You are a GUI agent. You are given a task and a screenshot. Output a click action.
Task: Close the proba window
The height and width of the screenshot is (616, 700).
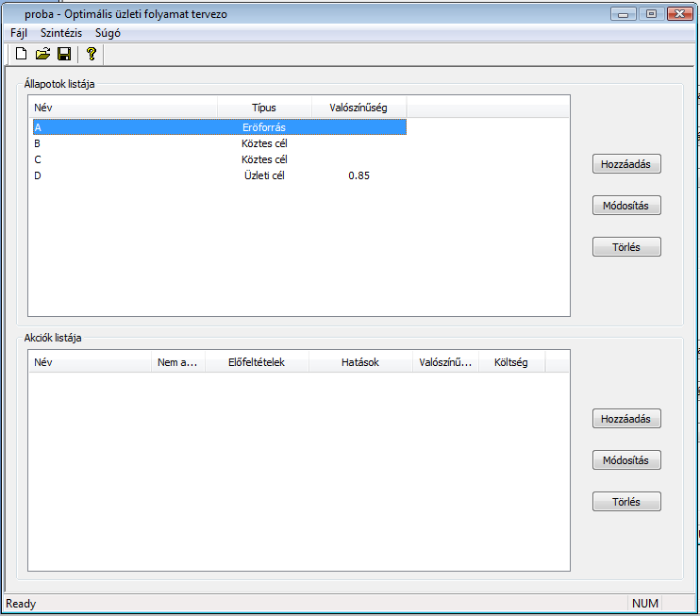click(680, 14)
